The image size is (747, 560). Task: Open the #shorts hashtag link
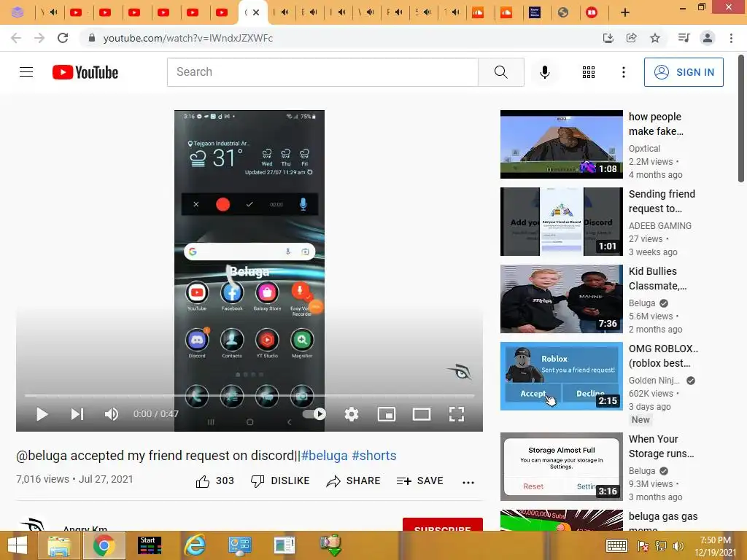coord(374,456)
